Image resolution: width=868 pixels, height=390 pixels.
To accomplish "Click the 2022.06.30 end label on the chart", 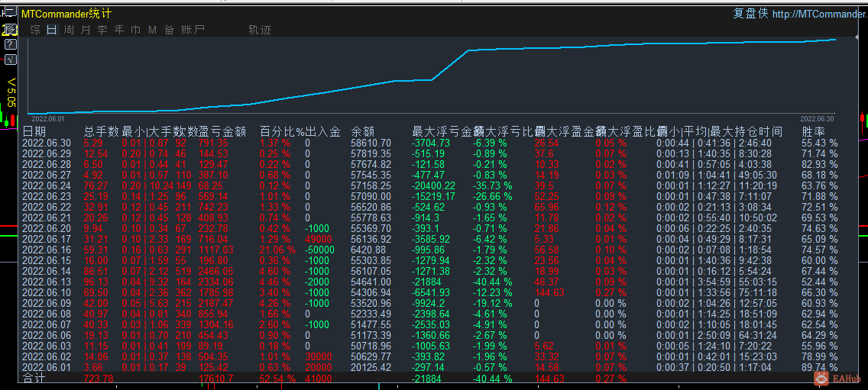I will 817,118.
